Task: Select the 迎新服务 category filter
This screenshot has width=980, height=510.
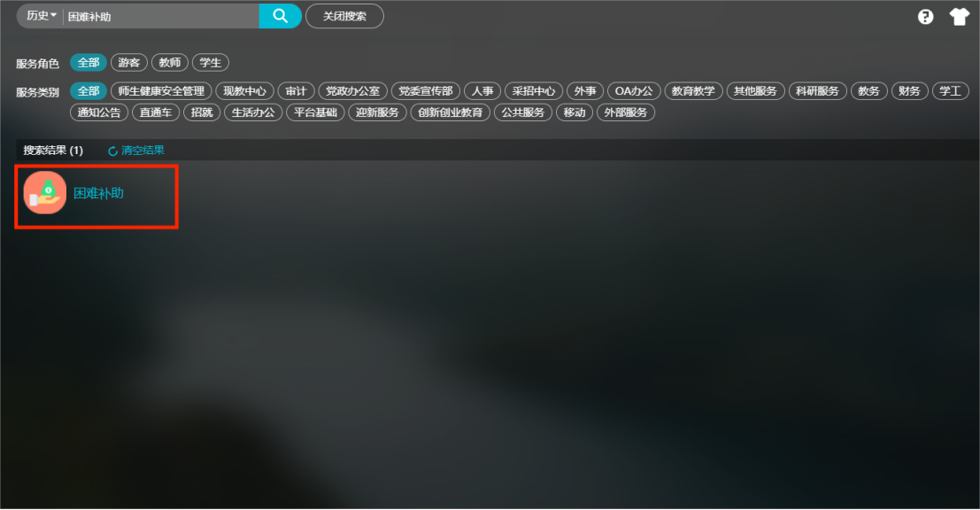Action: point(377,112)
